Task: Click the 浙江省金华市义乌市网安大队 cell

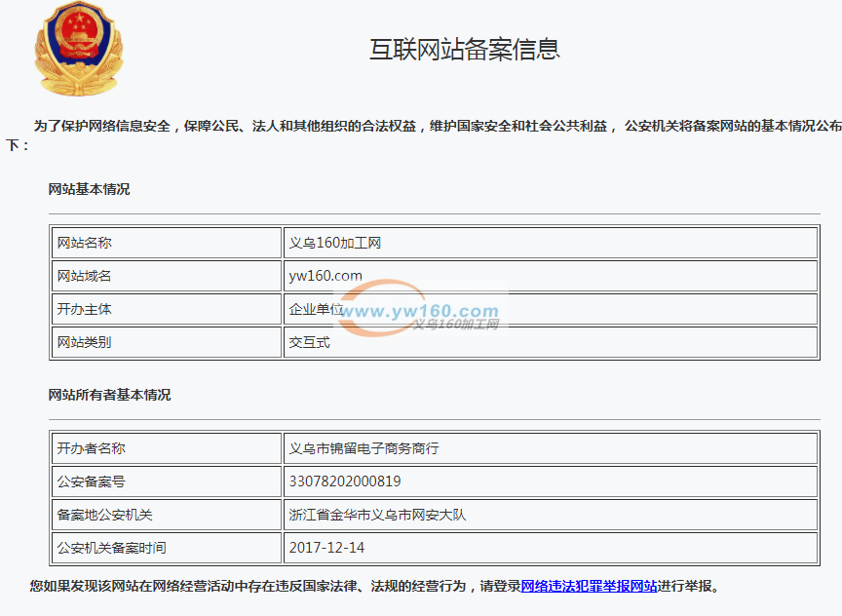Action: click(377, 515)
